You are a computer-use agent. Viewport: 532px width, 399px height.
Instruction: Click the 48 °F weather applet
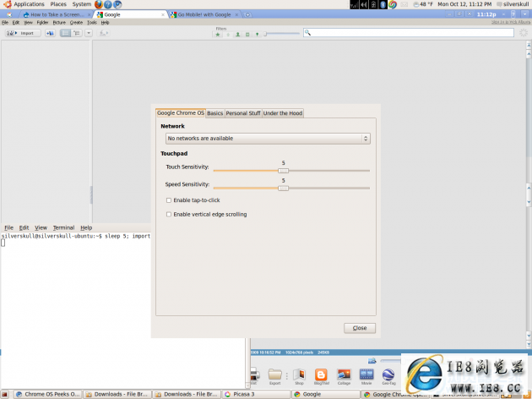pyautogui.click(x=423, y=4)
